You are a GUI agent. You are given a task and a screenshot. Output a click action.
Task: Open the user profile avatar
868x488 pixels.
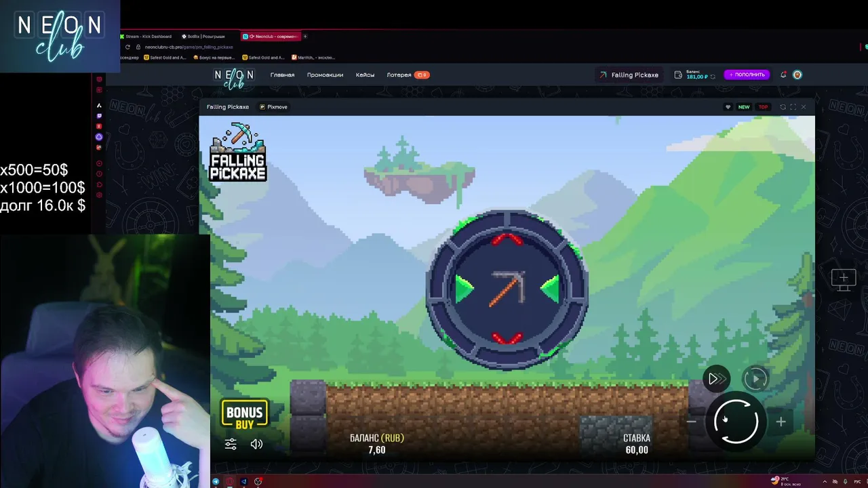click(797, 75)
